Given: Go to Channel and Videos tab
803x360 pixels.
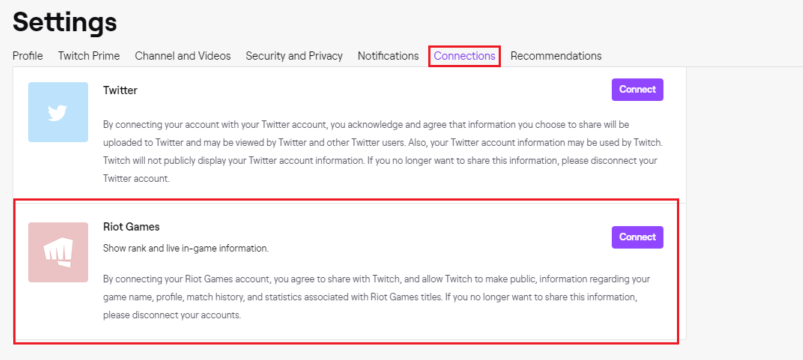Looking at the screenshot, I should (183, 56).
